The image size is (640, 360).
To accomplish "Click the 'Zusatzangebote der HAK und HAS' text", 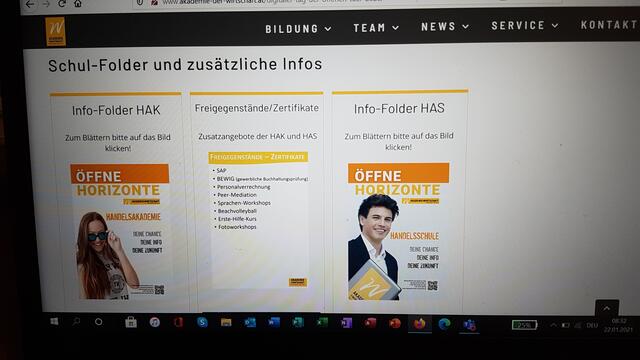I will (258, 136).
